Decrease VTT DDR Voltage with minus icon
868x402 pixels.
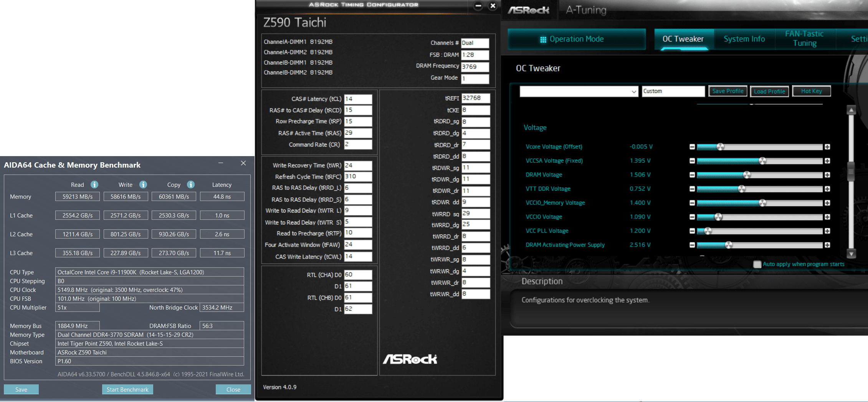(692, 189)
